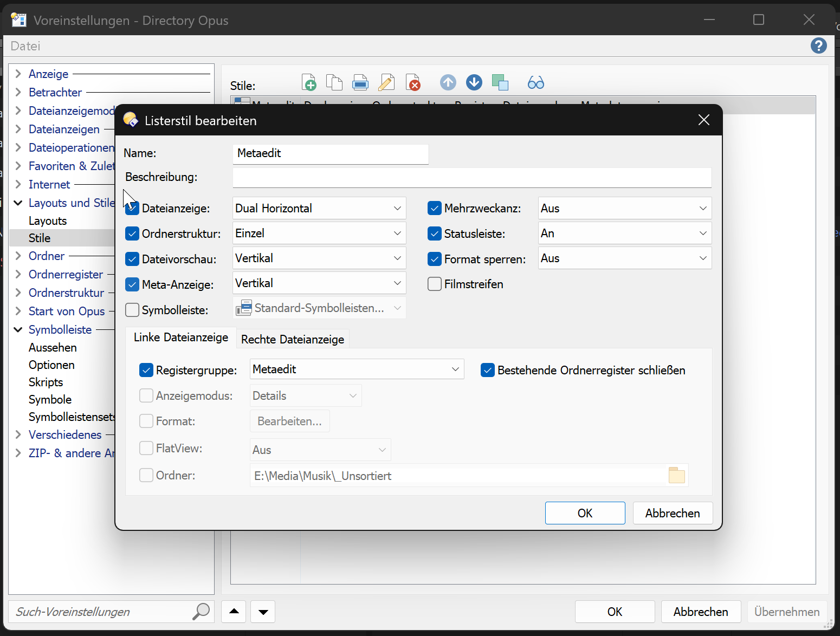
Task: Click the empty Beschreibung text field
Action: click(472, 178)
